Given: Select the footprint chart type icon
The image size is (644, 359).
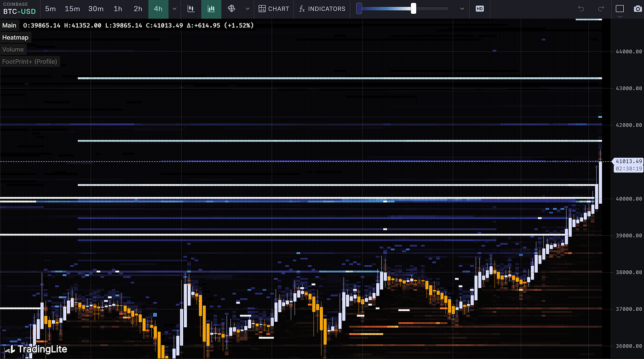Looking at the screenshot, I should [x=231, y=9].
